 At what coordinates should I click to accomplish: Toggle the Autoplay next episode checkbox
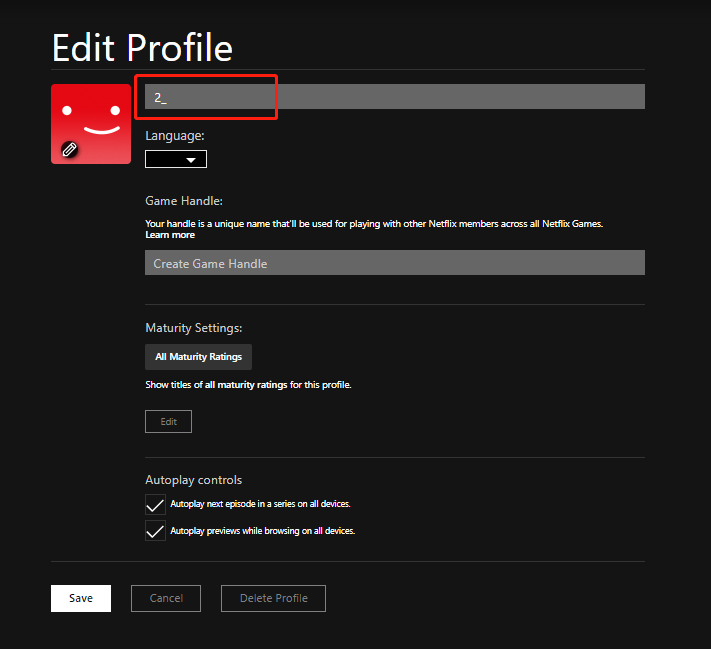click(x=155, y=504)
